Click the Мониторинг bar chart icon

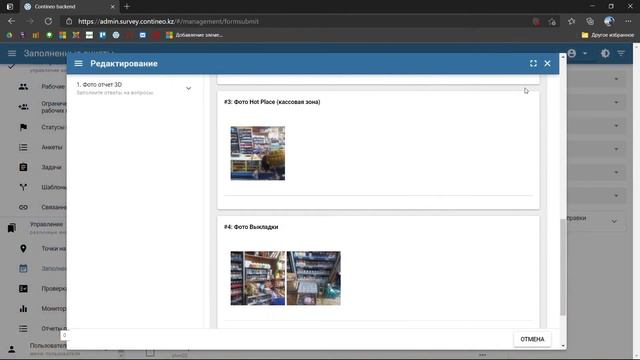[x=23, y=308]
